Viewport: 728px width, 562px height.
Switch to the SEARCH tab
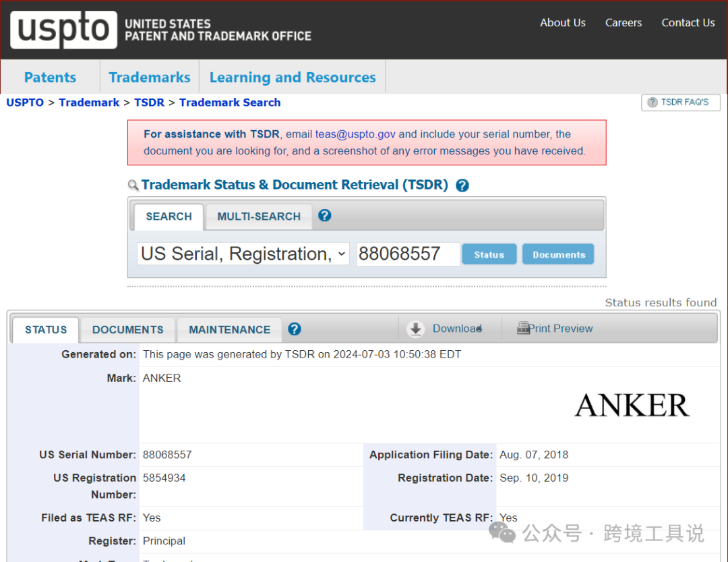[x=169, y=217]
